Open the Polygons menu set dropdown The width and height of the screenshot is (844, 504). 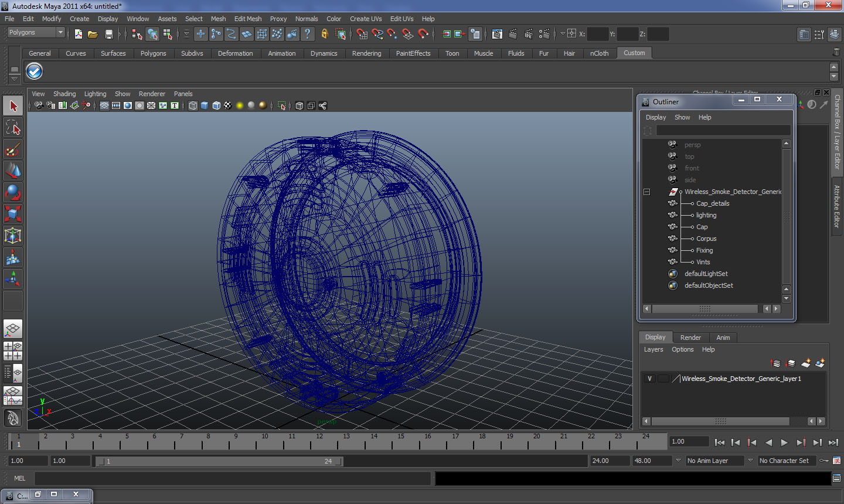pyautogui.click(x=35, y=32)
